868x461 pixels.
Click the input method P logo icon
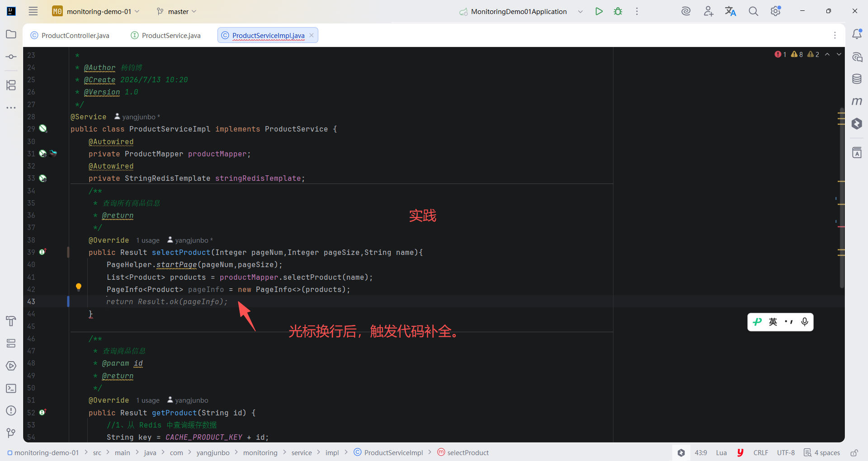757,322
